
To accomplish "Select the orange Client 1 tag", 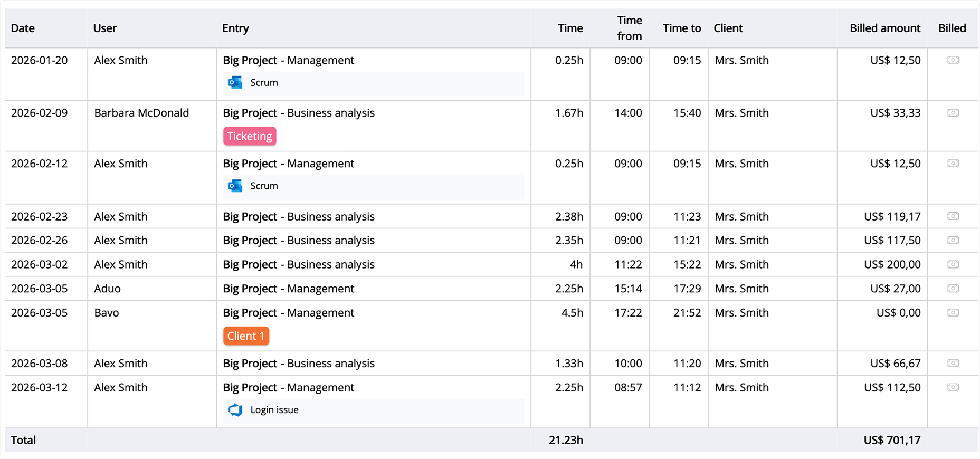I will click(x=246, y=336).
